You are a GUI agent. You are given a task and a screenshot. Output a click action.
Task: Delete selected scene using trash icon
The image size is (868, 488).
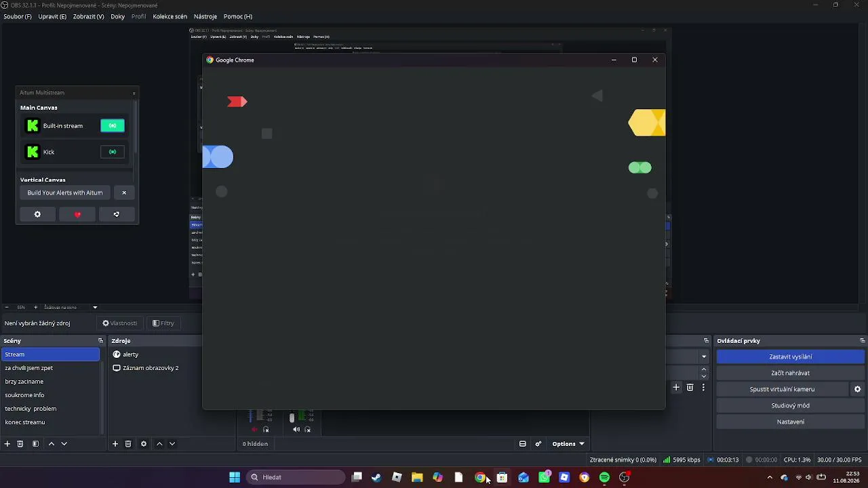[20, 444]
